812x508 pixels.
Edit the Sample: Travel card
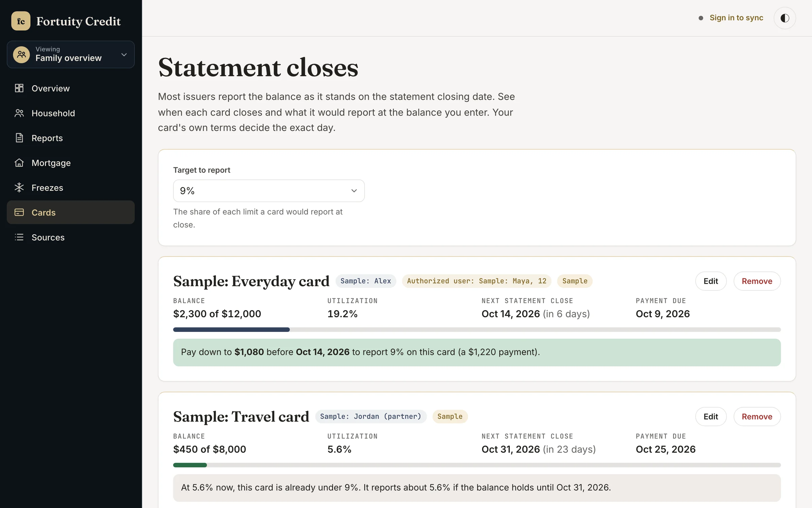click(x=711, y=417)
